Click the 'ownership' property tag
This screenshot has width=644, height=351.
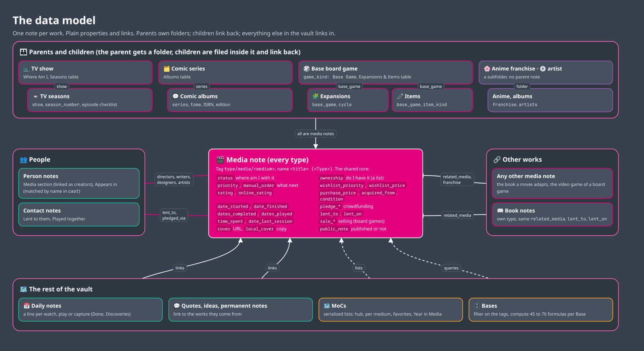332,178
